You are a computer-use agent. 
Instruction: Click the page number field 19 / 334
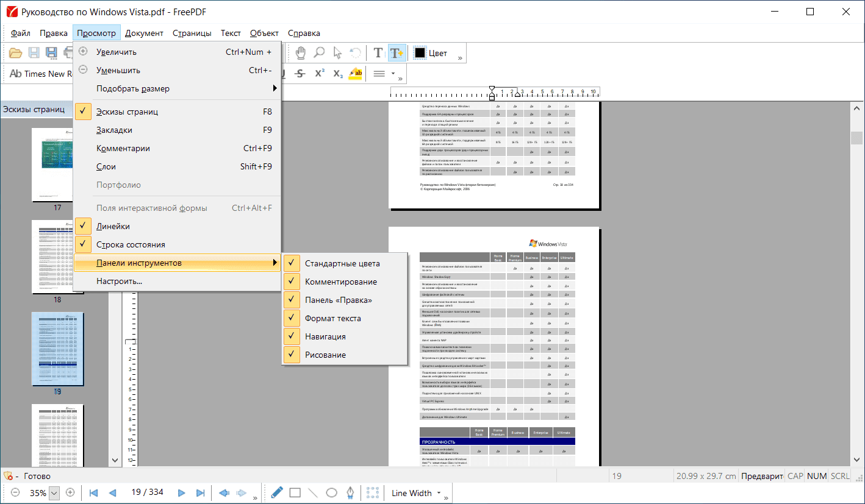click(148, 492)
